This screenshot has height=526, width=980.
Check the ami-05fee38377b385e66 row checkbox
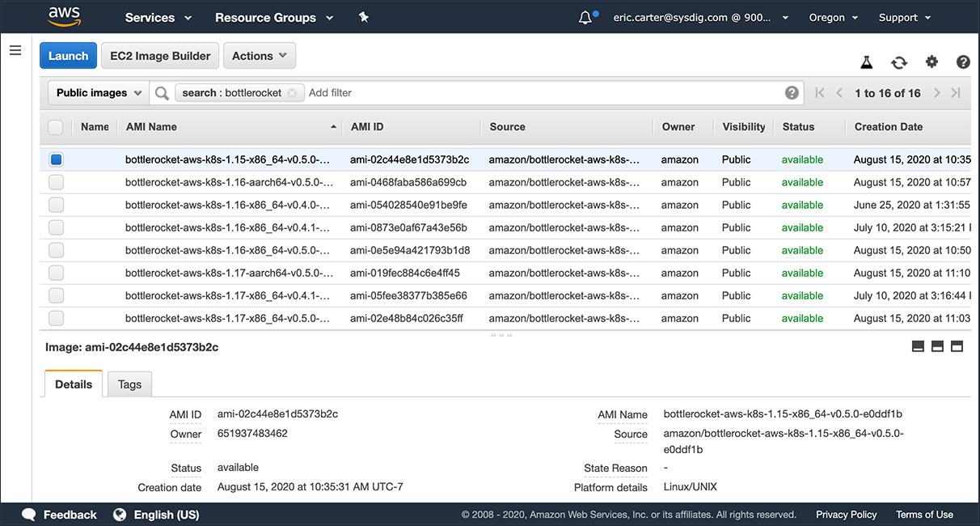pos(56,295)
